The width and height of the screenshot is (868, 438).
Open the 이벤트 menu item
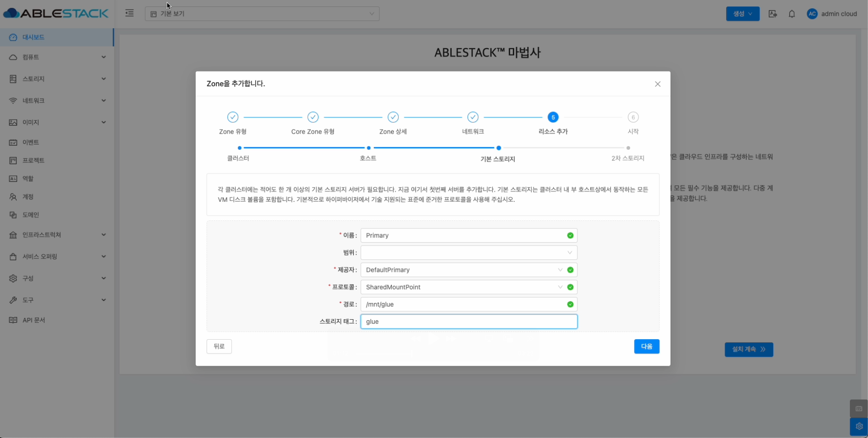point(31,142)
